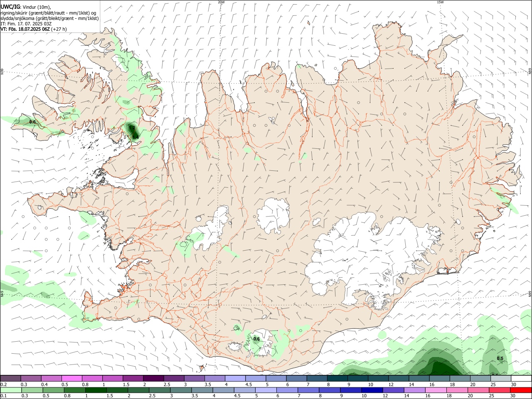This screenshot has width=532, height=399.
Task: Click the red-pink 25–30 rain scale swatch
Action: tap(500, 390)
